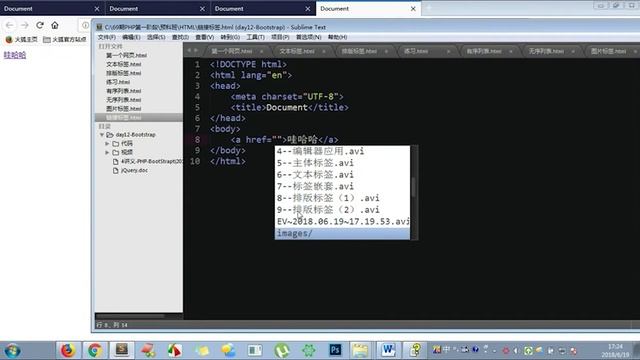Screen dimensions: 640x360
Task: Open the PHP-BootStrap document file in sidebar
Action: point(147,161)
